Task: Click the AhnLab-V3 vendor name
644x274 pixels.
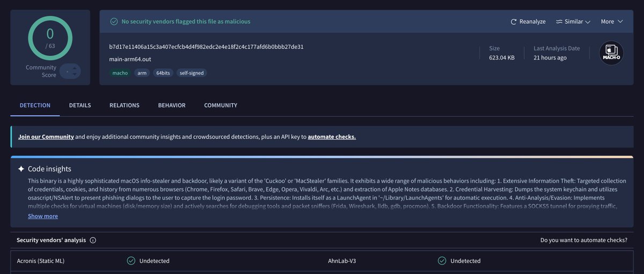Action: click(x=343, y=261)
